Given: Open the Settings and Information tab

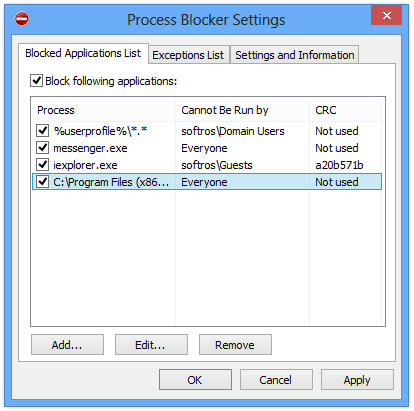Looking at the screenshot, I should click(295, 55).
